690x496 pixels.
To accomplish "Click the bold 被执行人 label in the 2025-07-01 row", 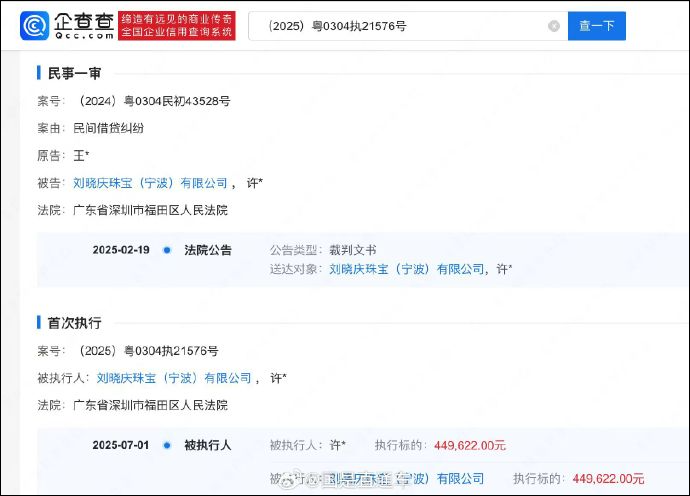I will tap(207, 445).
